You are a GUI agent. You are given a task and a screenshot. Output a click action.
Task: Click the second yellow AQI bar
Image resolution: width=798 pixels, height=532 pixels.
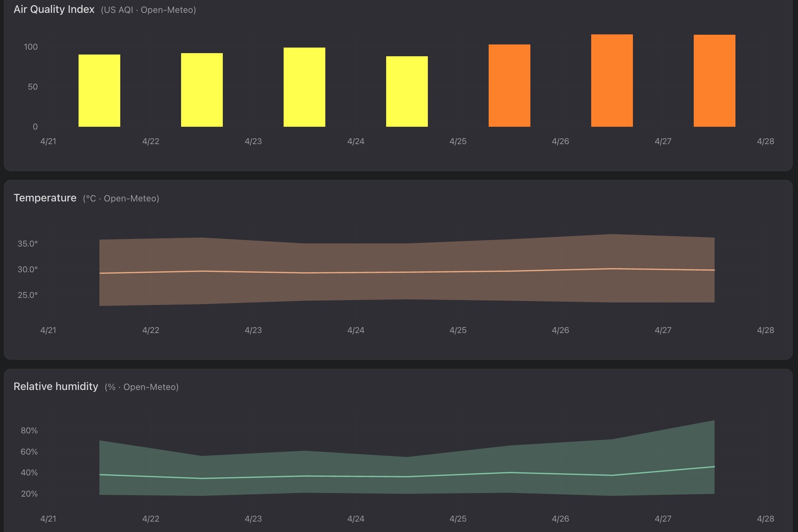click(x=202, y=90)
